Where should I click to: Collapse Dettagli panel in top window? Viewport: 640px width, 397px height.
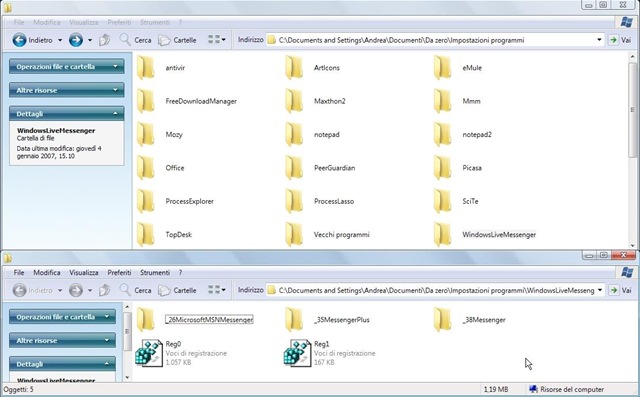[x=67, y=114]
